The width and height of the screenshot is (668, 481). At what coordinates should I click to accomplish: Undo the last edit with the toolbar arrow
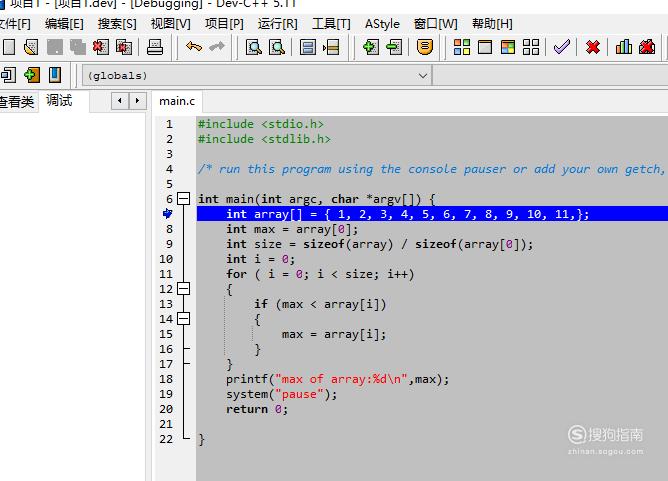[194, 46]
